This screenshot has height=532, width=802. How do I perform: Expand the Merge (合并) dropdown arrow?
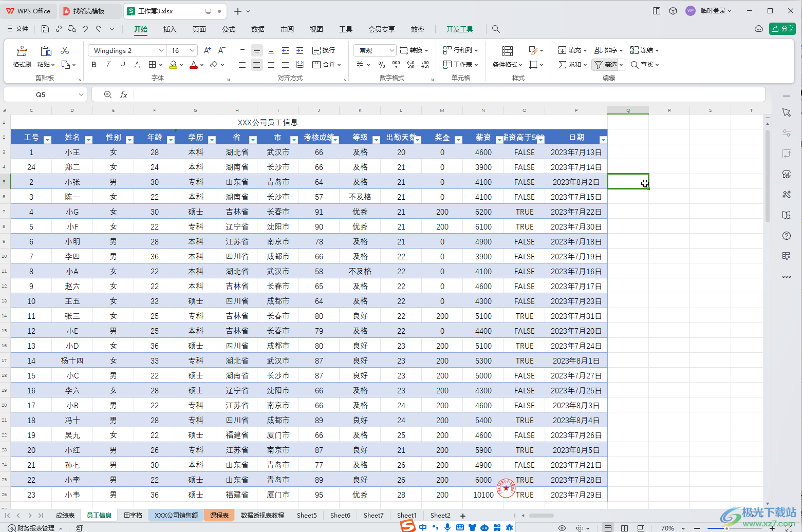point(339,65)
